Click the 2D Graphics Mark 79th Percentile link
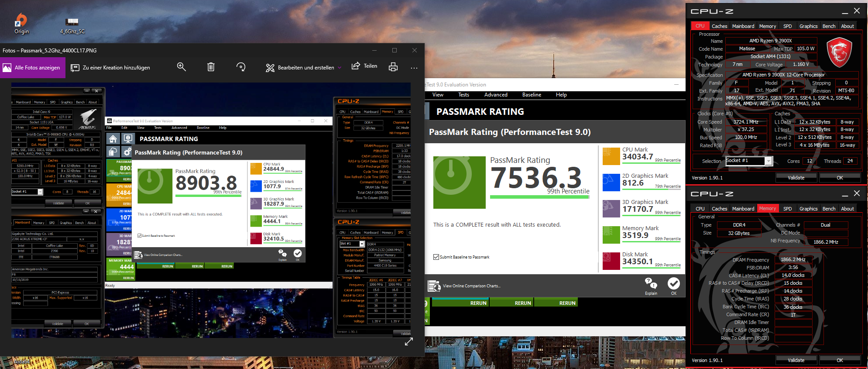Viewport: 868px width, 369px height. point(667,186)
